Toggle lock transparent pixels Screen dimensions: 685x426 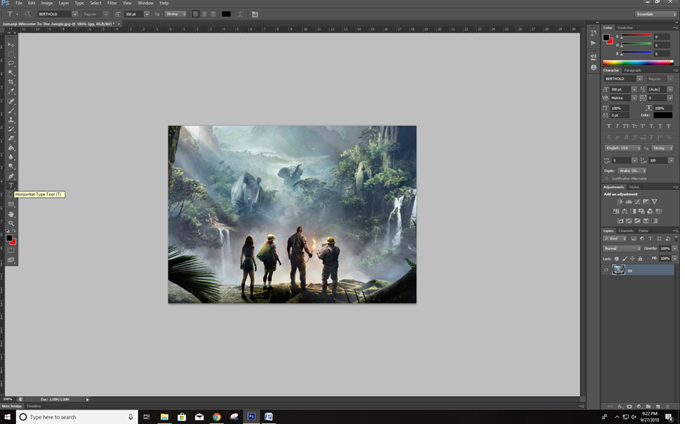coord(616,259)
